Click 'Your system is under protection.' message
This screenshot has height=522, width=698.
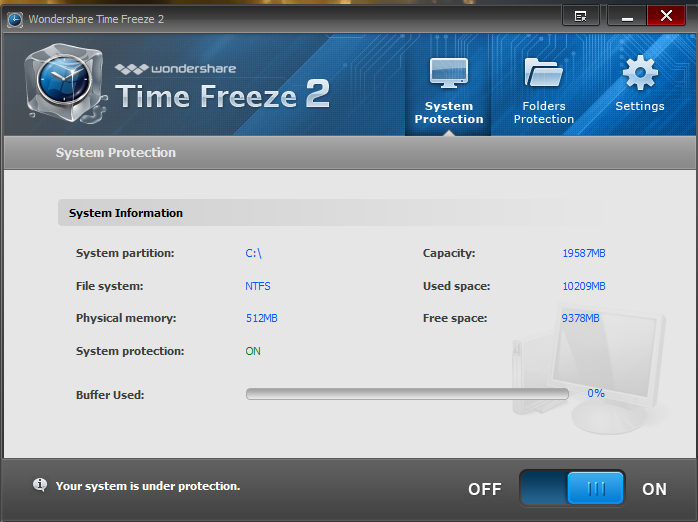148,486
